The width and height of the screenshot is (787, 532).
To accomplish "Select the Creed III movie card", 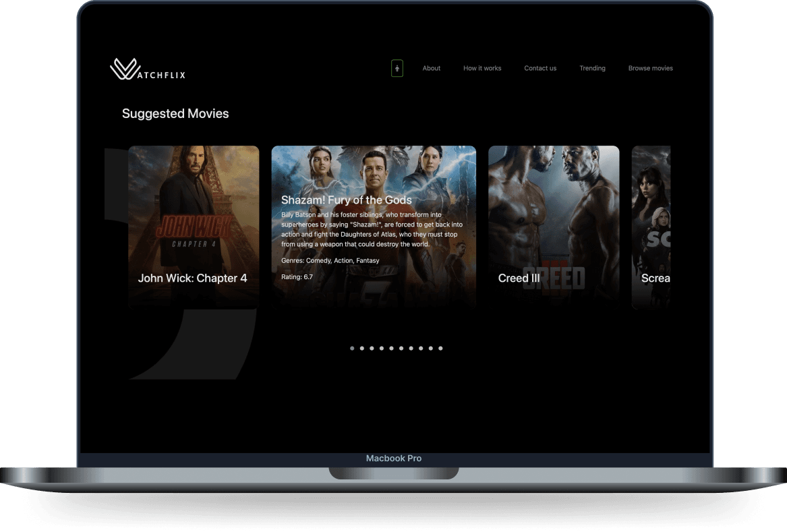I will tap(554, 227).
